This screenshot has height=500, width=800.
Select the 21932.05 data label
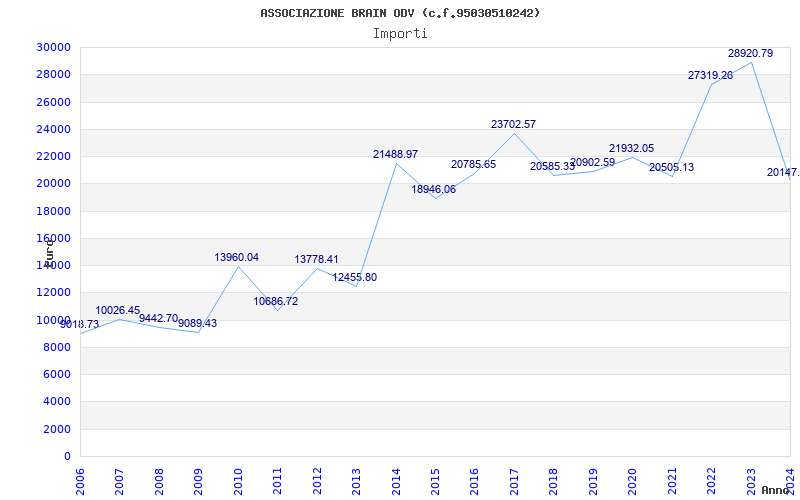[631, 148]
